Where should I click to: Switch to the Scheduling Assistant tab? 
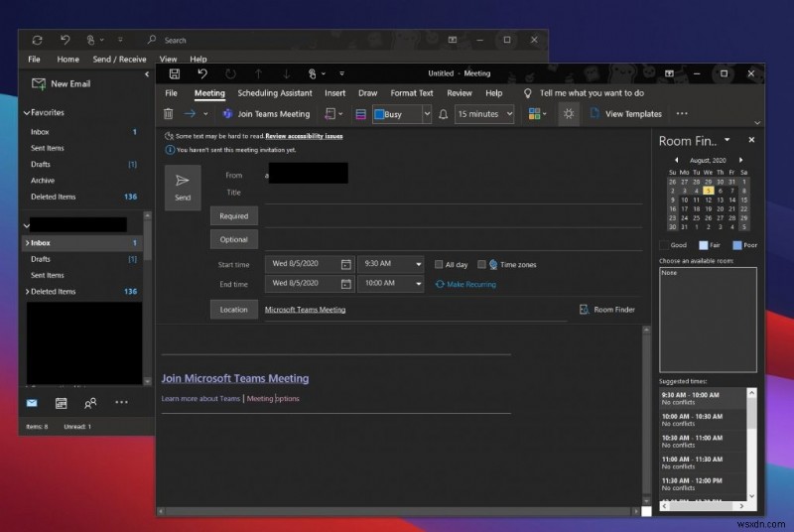(x=274, y=93)
